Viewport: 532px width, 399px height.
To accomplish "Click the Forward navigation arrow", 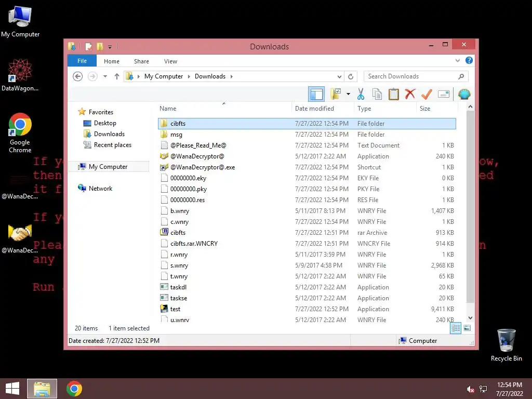I will coord(92,76).
